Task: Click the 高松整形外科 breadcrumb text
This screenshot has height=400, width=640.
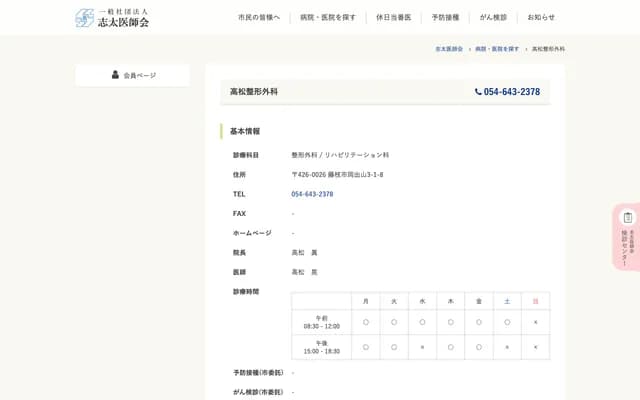Action: (x=548, y=49)
